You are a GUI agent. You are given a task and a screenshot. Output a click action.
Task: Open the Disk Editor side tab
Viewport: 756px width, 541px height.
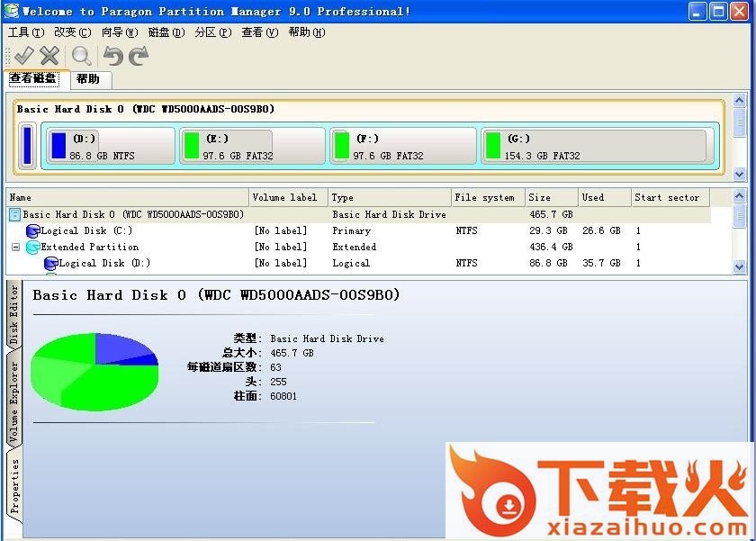point(13,315)
